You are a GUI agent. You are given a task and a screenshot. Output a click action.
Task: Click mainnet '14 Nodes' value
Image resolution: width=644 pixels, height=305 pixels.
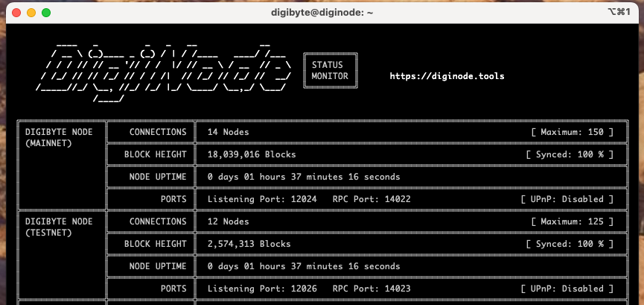[x=228, y=132]
